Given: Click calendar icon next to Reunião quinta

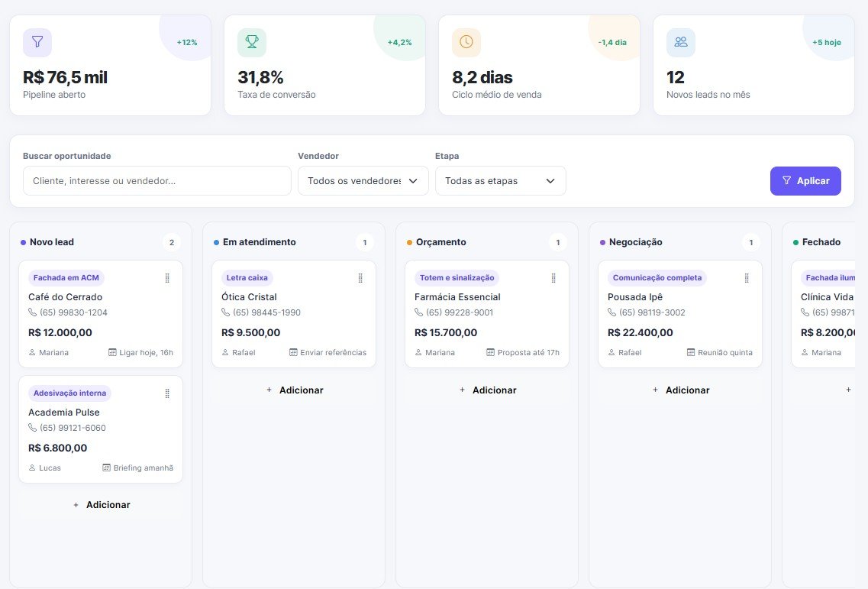Looking at the screenshot, I should click(691, 352).
